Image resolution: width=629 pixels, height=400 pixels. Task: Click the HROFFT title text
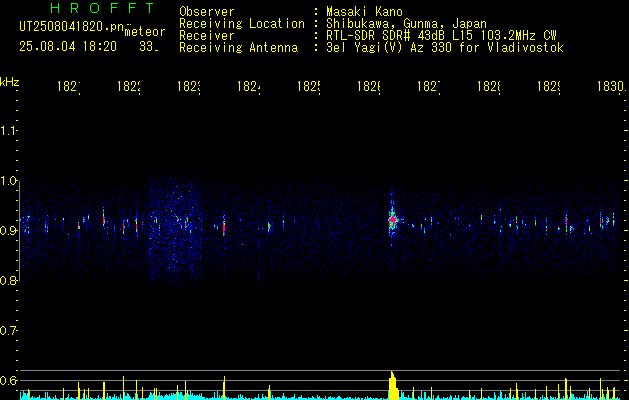pos(103,8)
